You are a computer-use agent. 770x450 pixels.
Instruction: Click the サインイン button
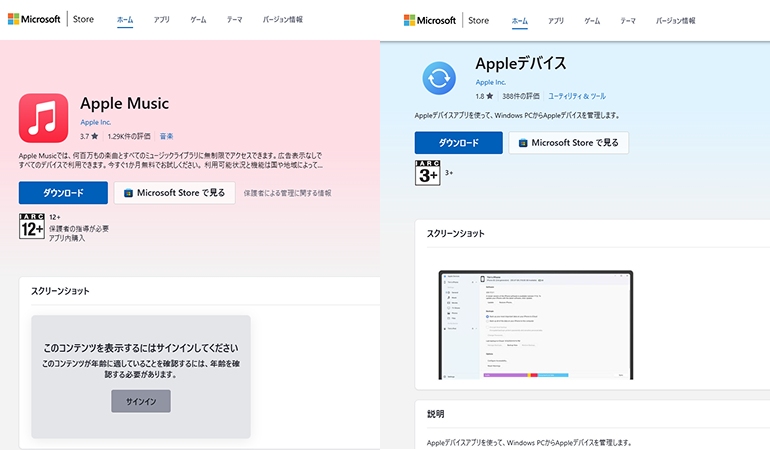click(x=141, y=401)
